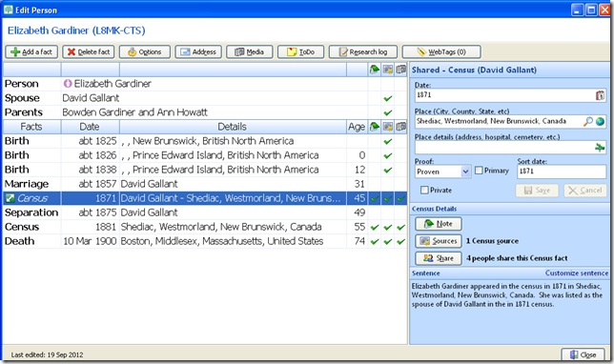Select the Marriage abt 1857 row
This screenshot has width=614, height=364.
click(x=205, y=184)
